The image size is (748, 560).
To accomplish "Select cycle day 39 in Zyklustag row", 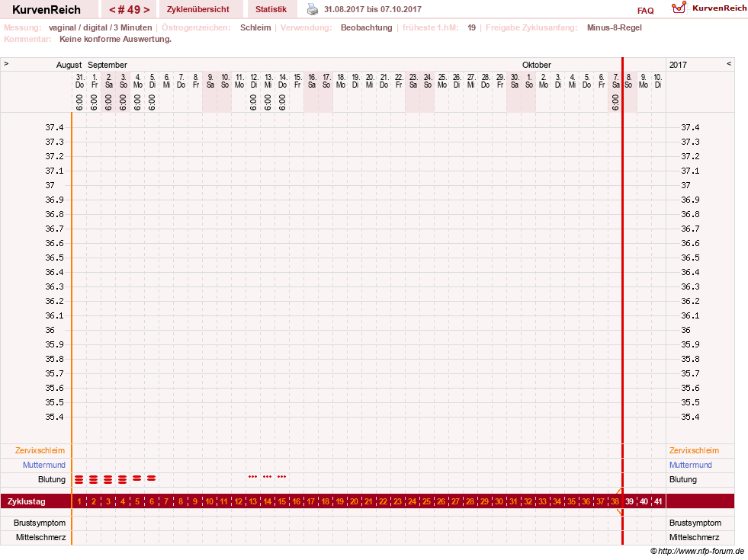I will click(x=630, y=501).
